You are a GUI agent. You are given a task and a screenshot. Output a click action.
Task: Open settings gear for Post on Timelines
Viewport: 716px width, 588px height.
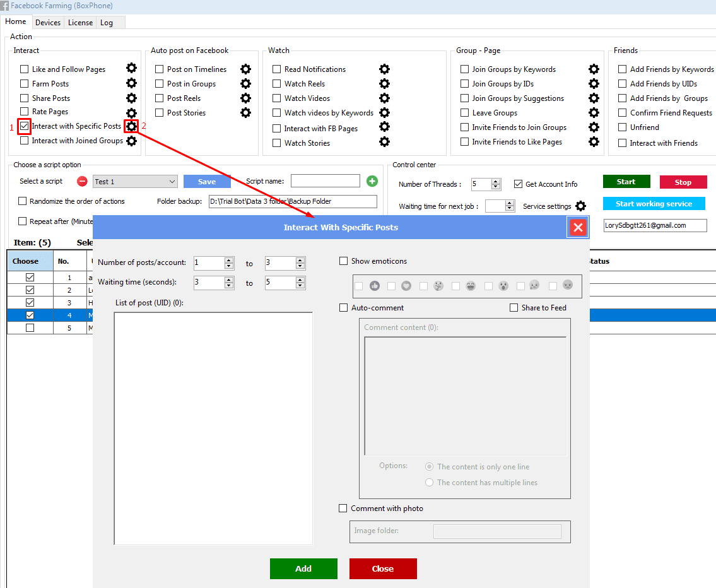(x=245, y=69)
